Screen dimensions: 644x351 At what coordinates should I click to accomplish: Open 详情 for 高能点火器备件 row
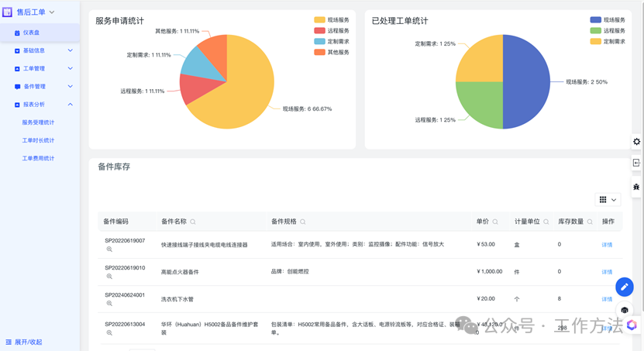click(x=607, y=272)
